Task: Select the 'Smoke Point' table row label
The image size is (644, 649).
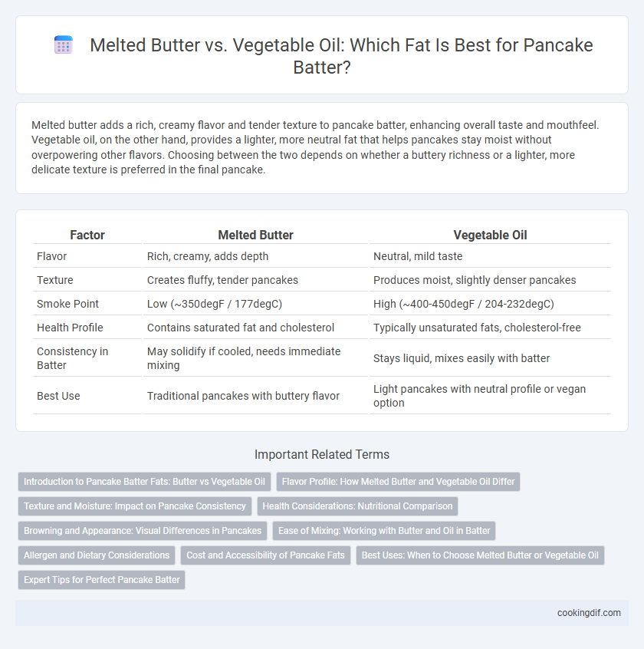Action: click(x=67, y=304)
